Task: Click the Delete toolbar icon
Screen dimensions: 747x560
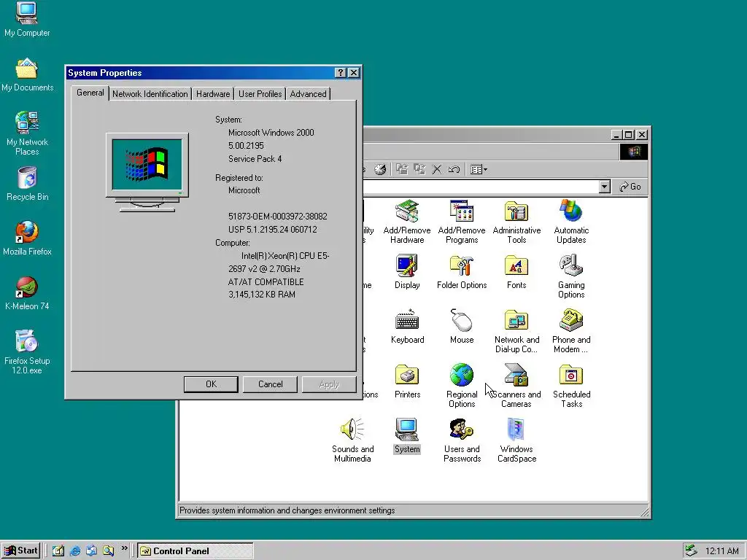Action: (x=436, y=169)
